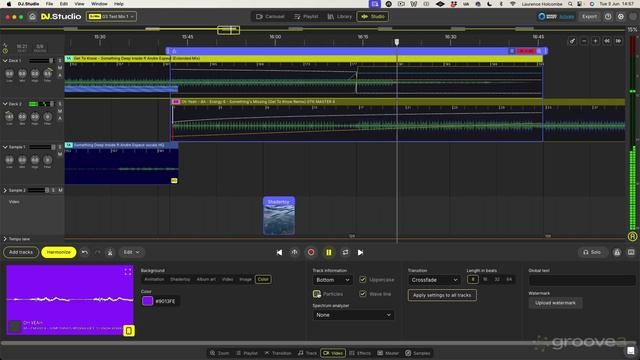640x360 pixels.
Task: Switch to the Playlist top tab
Action: 306,17
